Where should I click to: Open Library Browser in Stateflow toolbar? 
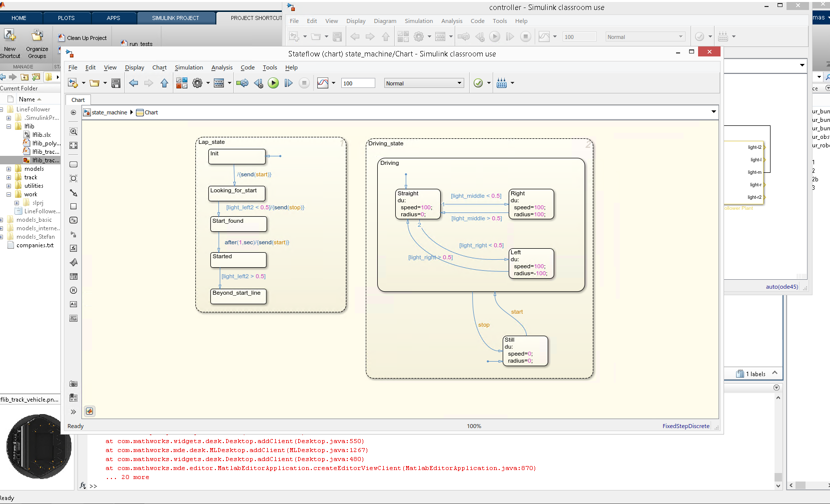(x=182, y=83)
